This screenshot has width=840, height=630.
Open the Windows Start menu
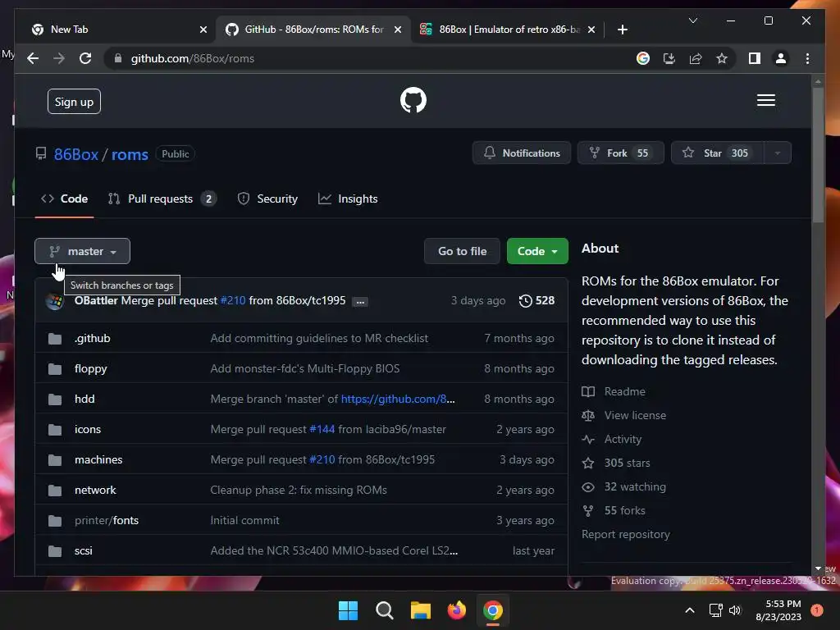pyautogui.click(x=348, y=610)
